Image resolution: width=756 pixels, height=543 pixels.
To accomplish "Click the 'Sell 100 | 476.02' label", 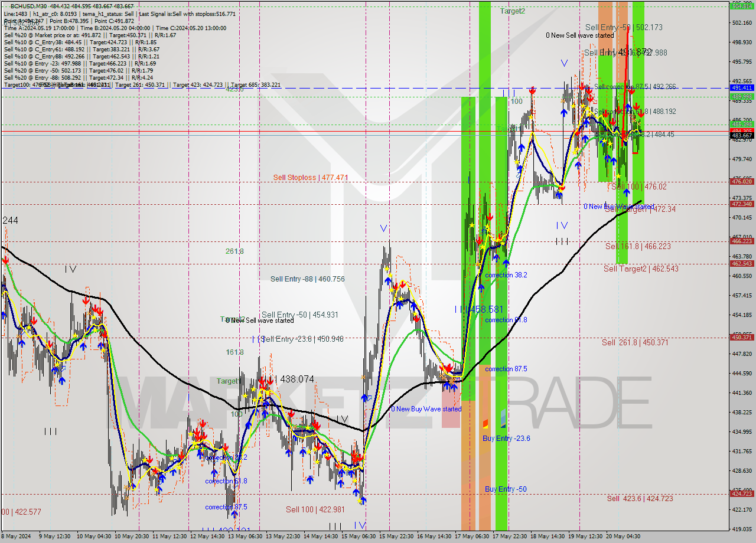I will (x=638, y=187).
